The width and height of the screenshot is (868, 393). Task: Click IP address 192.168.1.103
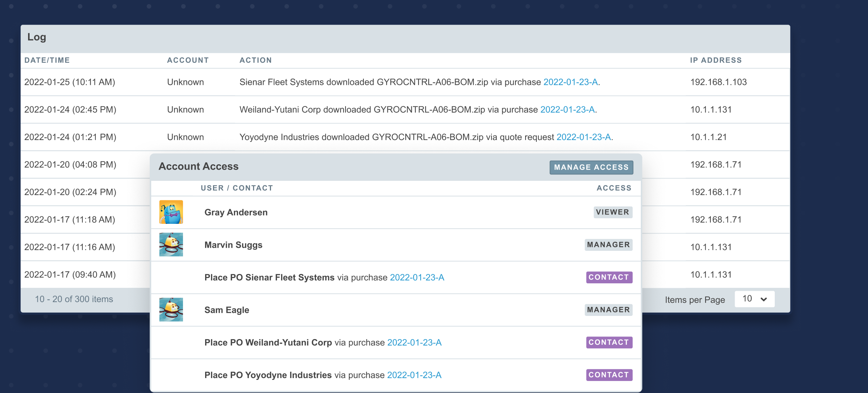[718, 82]
